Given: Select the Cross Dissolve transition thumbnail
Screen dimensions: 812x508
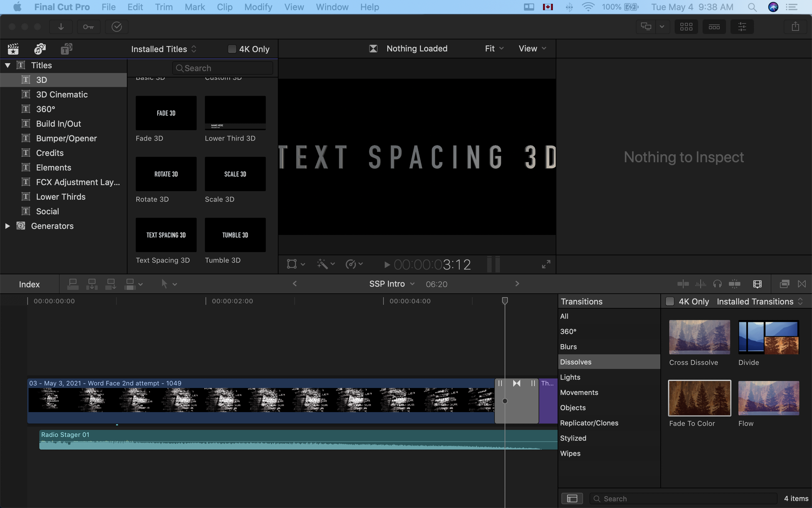Looking at the screenshot, I should (699, 337).
